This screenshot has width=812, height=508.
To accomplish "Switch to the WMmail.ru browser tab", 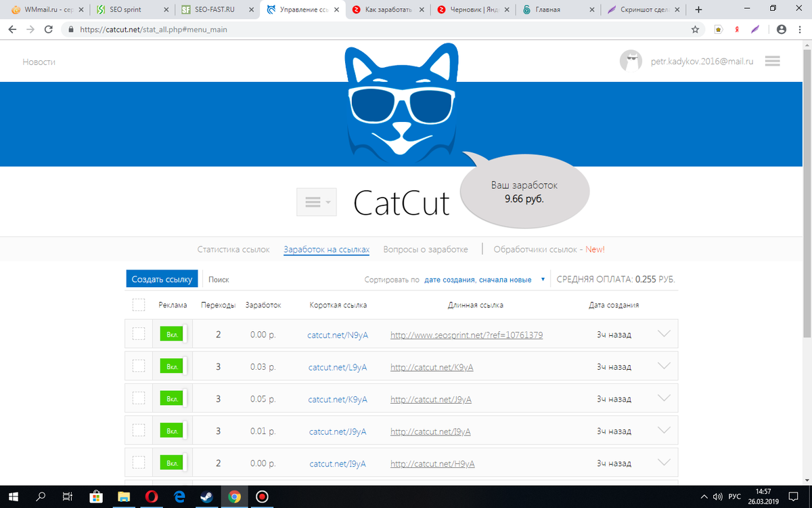I will tap(46, 9).
